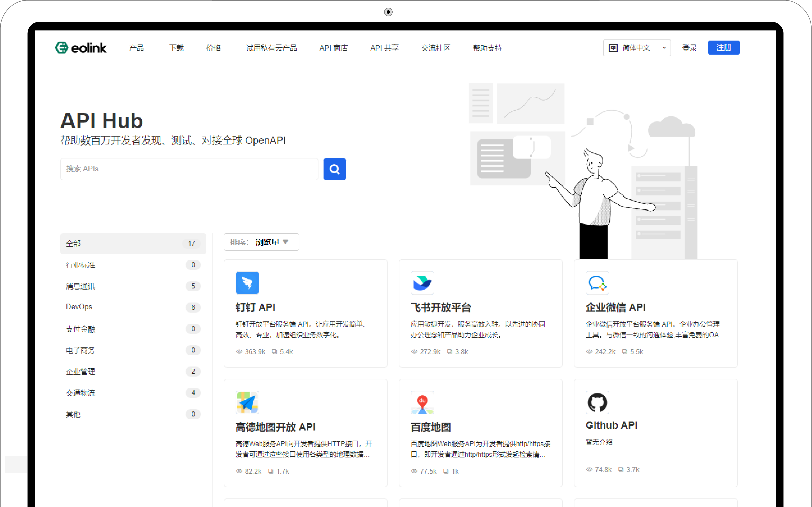This screenshot has width=812, height=507.
Task: Click the 登录 link
Action: pos(689,48)
